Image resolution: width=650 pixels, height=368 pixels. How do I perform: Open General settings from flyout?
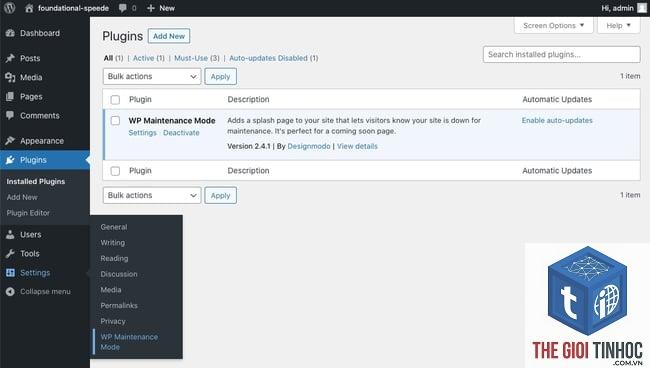point(114,227)
